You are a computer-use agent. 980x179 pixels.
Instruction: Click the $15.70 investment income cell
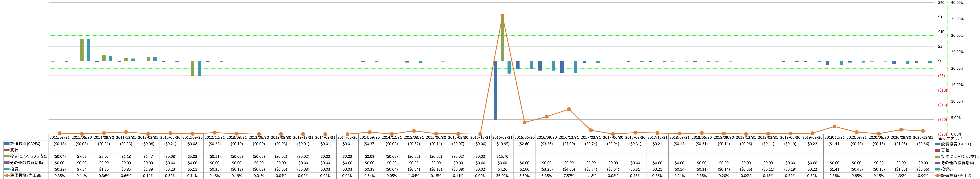[x=502, y=157]
